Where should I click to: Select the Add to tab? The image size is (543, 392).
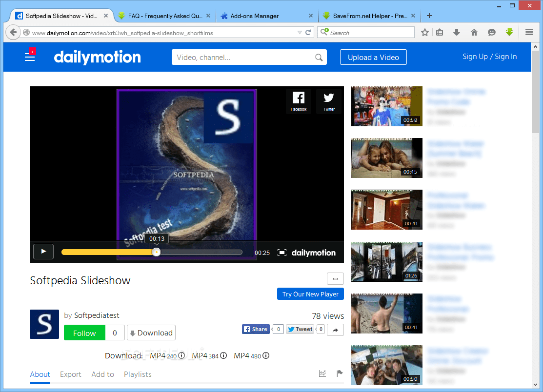tap(102, 375)
